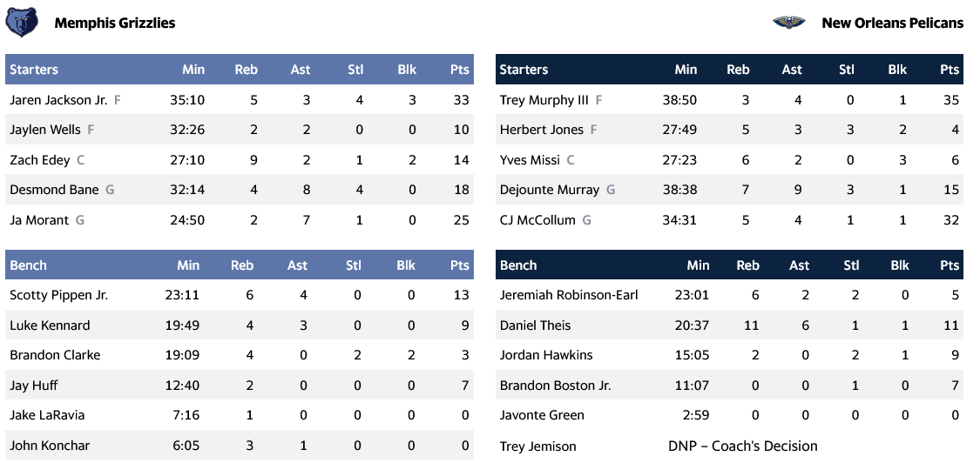Open CJ McCollum's player profile
Image resolution: width=980 pixels, height=463 pixels.
537,220
